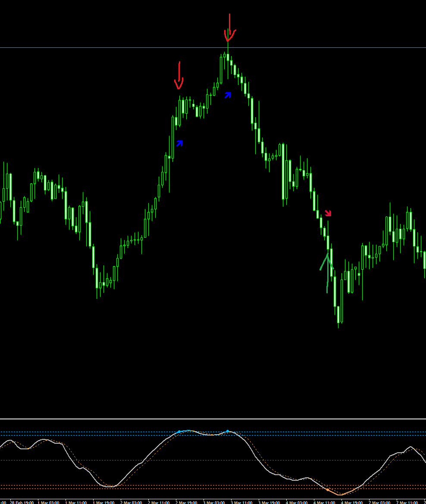426x504 pixels.
Task: Click the '4 Mar 03:00' time label
Action: 297,502
